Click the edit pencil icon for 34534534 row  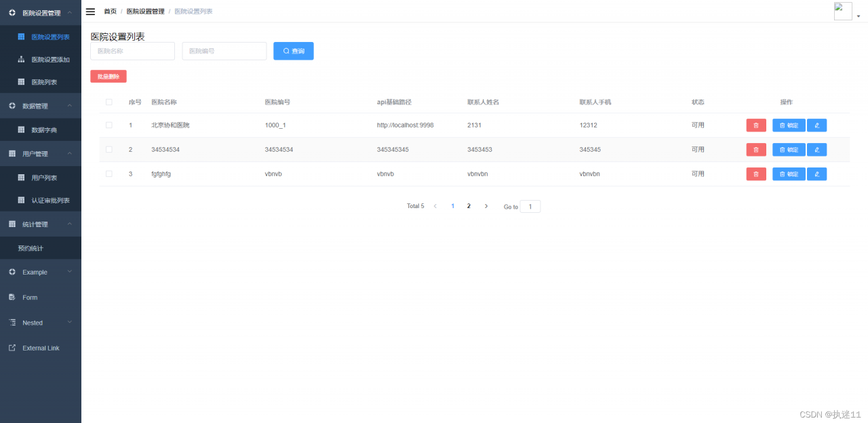pyautogui.click(x=816, y=150)
